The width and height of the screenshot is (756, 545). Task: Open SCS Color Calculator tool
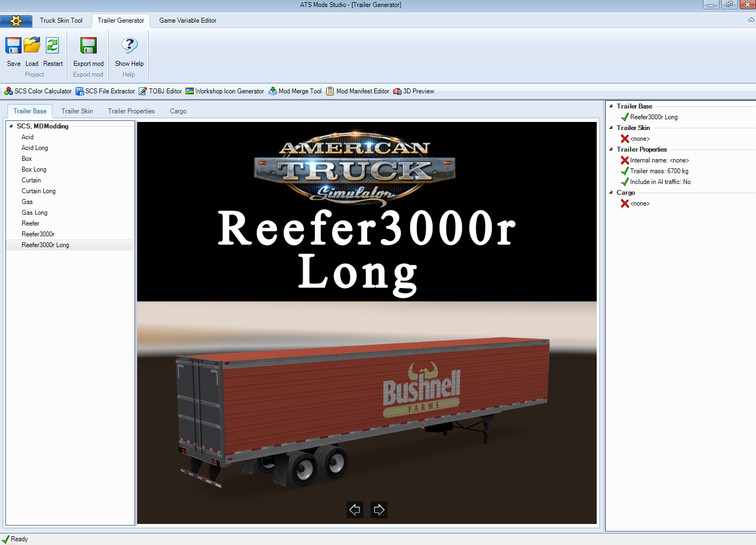(x=38, y=91)
